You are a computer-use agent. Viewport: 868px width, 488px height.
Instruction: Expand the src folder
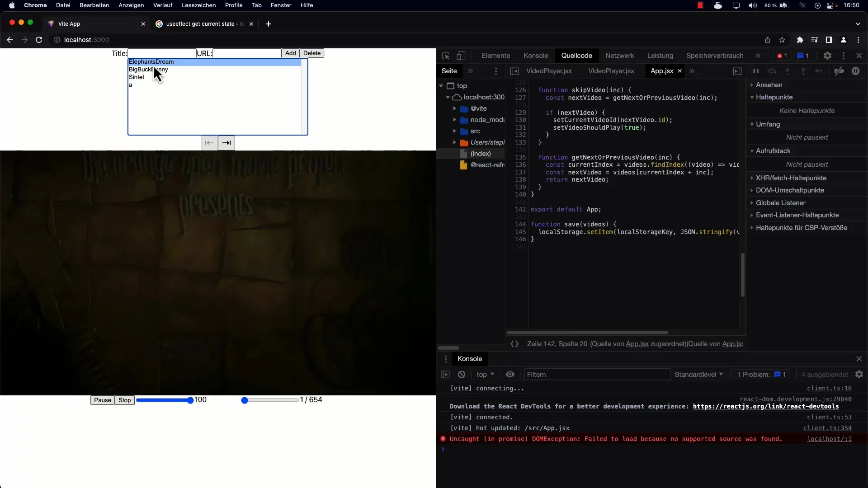pos(455,131)
